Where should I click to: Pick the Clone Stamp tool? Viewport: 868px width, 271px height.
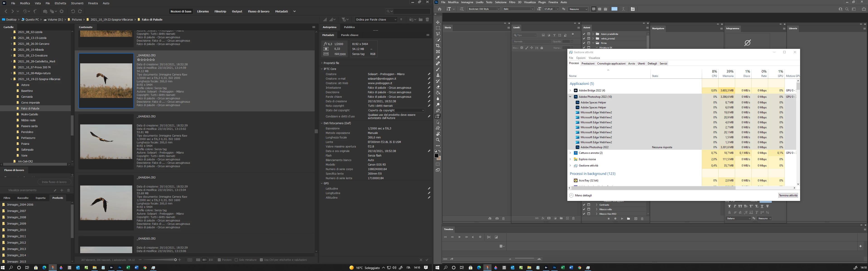click(438, 75)
